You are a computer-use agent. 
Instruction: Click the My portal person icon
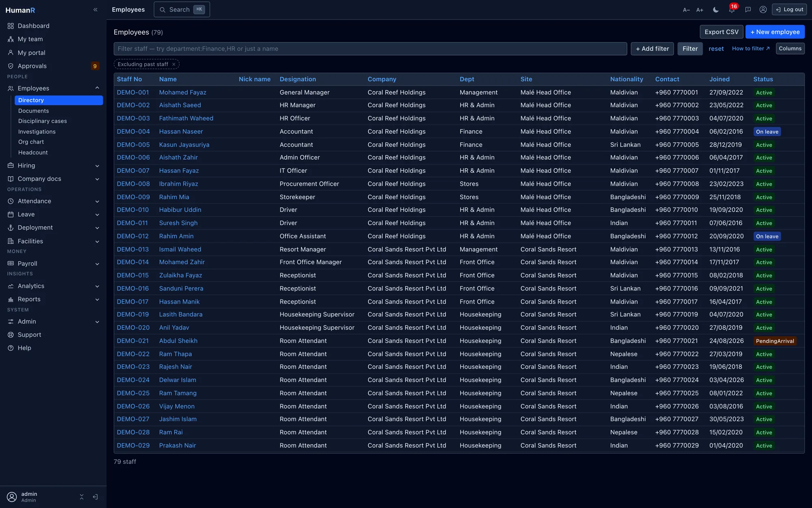click(x=11, y=53)
